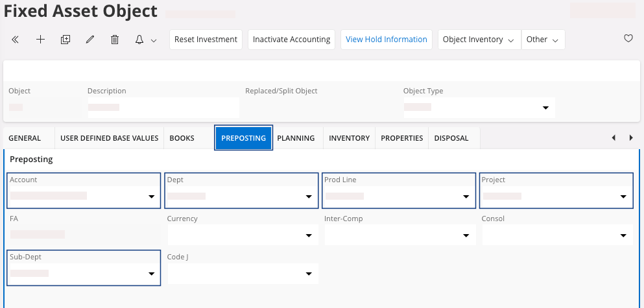Open View Hold Information link
This screenshot has height=308, width=644.
click(x=387, y=40)
